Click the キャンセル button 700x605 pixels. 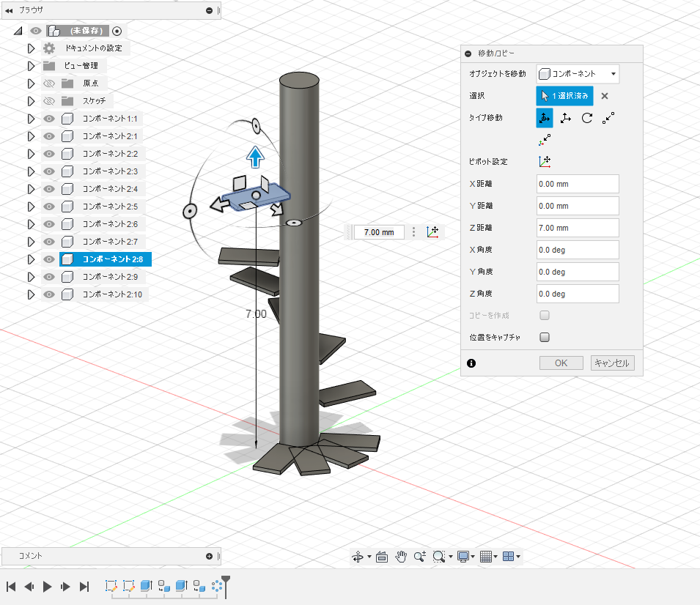612,363
